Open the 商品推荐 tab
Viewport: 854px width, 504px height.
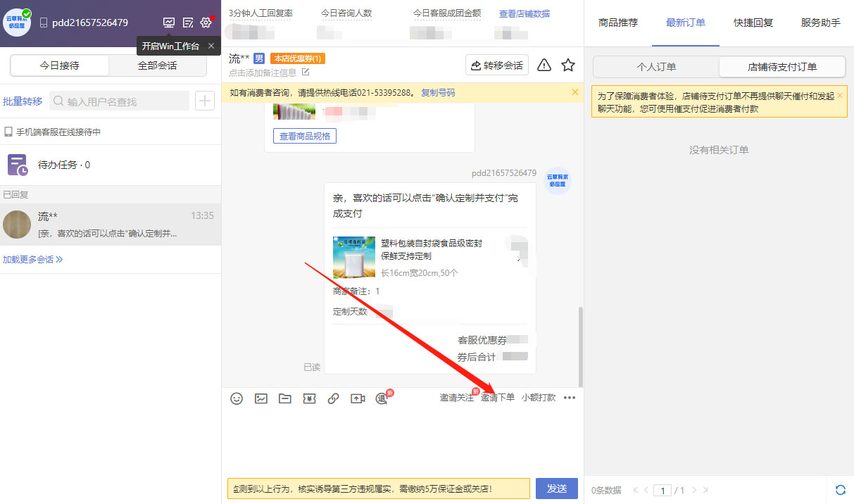click(x=620, y=23)
